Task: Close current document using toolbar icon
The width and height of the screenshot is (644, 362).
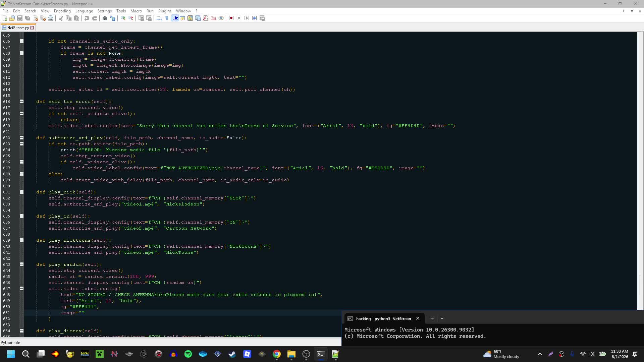Action: point(35,18)
